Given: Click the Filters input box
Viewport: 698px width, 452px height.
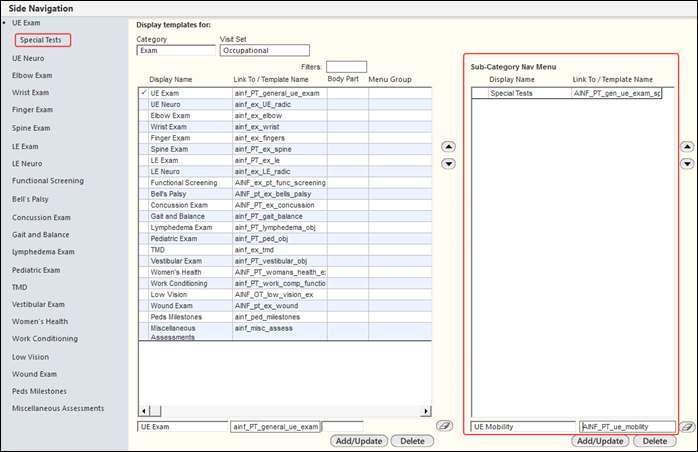Looking at the screenshot, I should point(346,67).
